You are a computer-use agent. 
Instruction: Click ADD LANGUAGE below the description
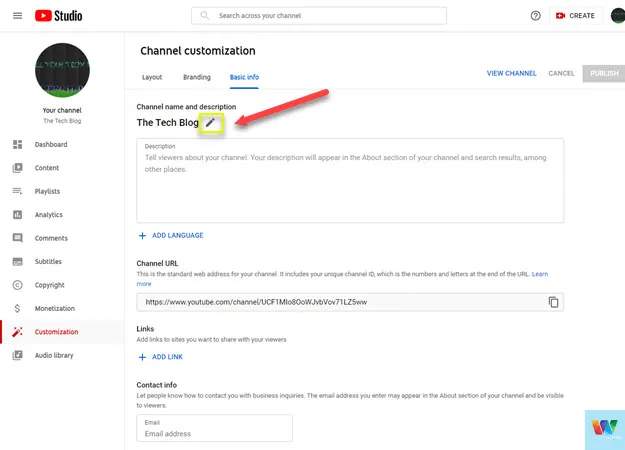click(x=171, y=236)
